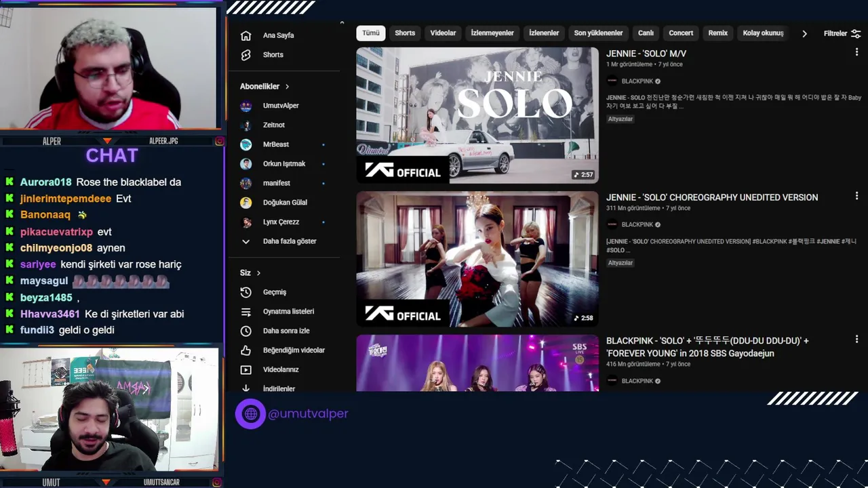The height and width of the screenshot is (488, 868).
Task: Open SOLO CHOREOGRAPHY UNEDITED VERSION title
Action: (712, 197)
